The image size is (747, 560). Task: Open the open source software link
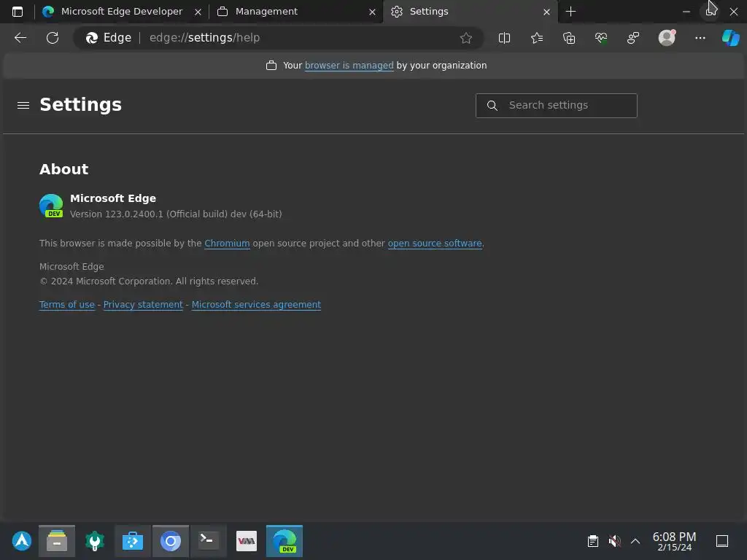[435, 244]
